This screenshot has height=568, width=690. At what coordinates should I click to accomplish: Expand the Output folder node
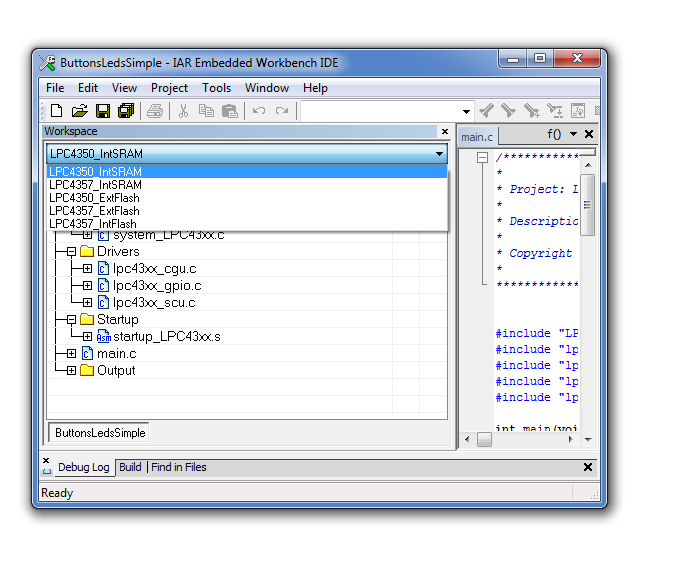(71, 370)
